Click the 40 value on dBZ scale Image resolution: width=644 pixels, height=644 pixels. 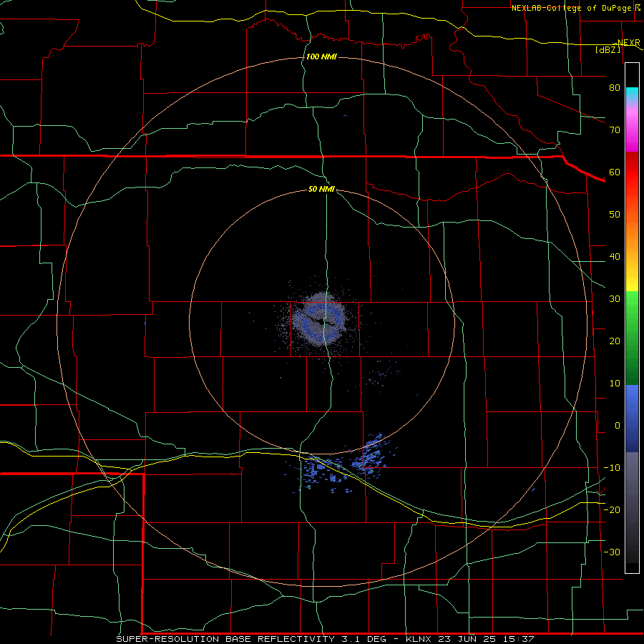coord(615,257)
